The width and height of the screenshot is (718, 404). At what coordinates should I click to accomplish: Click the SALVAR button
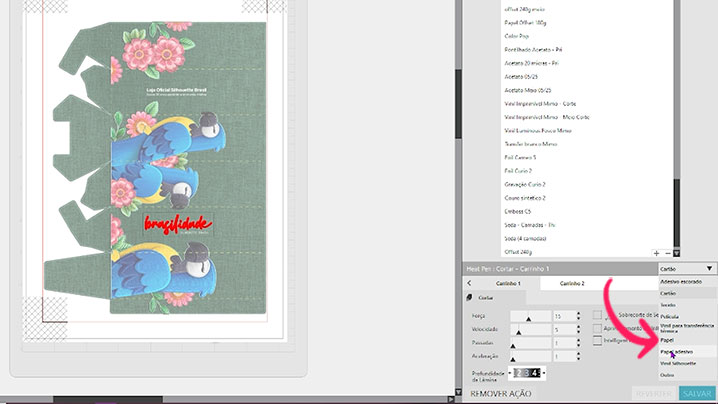click(x=697, y=393)
